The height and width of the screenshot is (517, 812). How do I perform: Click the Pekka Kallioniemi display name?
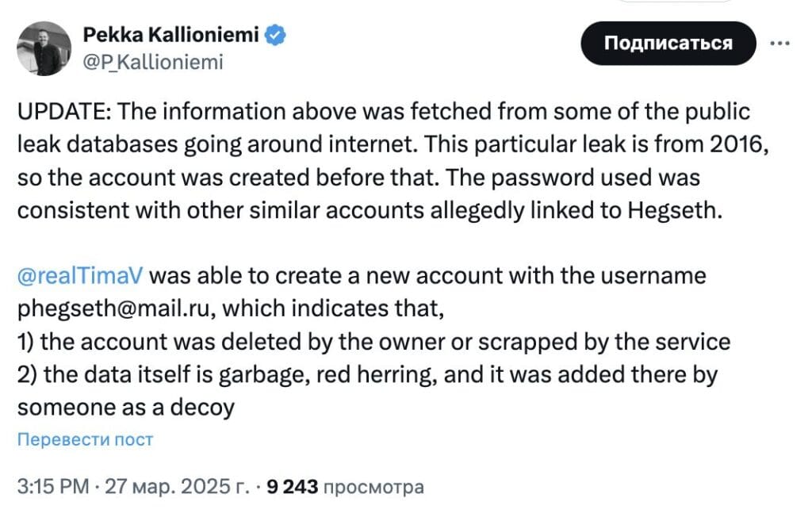171,35
